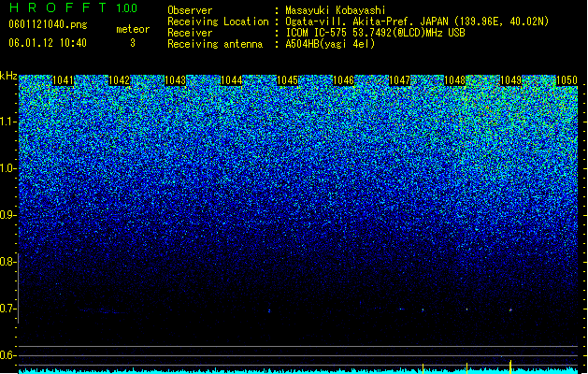Click the 1046 time marker label
The width and height of the screenshot is (588, 374).
click(x=343, y=80)
